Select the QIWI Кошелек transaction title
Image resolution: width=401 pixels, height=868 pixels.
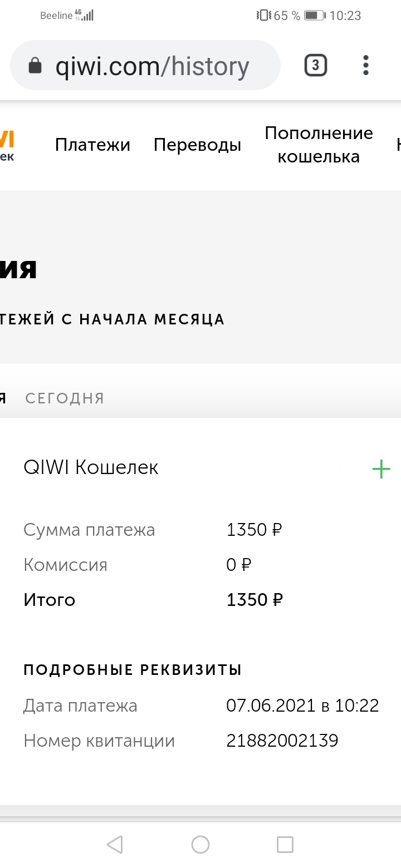click(x=91, y=467)
